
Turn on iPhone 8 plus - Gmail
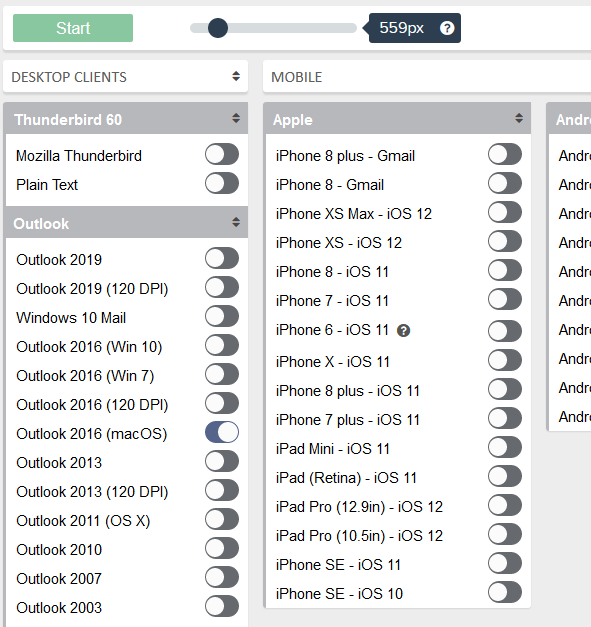pos(505,154)
